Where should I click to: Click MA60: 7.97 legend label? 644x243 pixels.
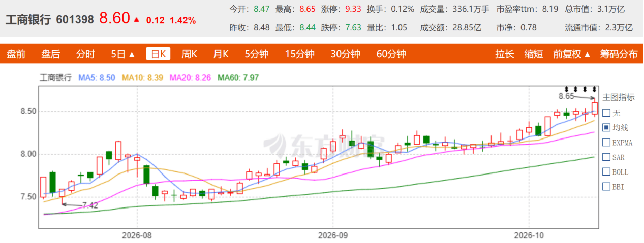[238, 78]
